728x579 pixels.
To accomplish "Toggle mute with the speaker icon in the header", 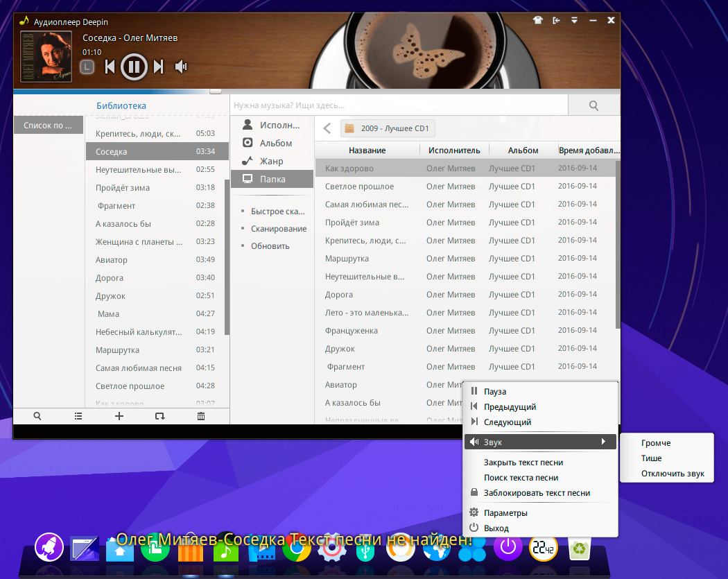I will [181, 67].
